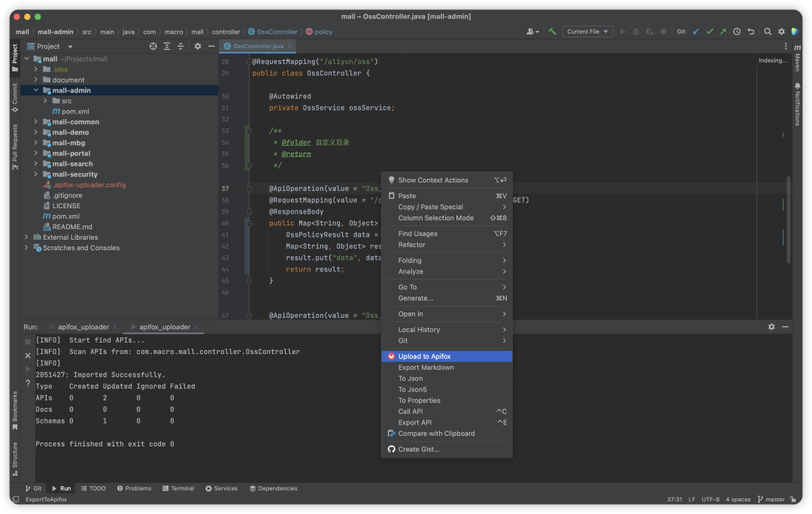The image size is (812, 514).
Task: Click the Git update project arrow
Action: pyautogui.click(x=696, y=32)
